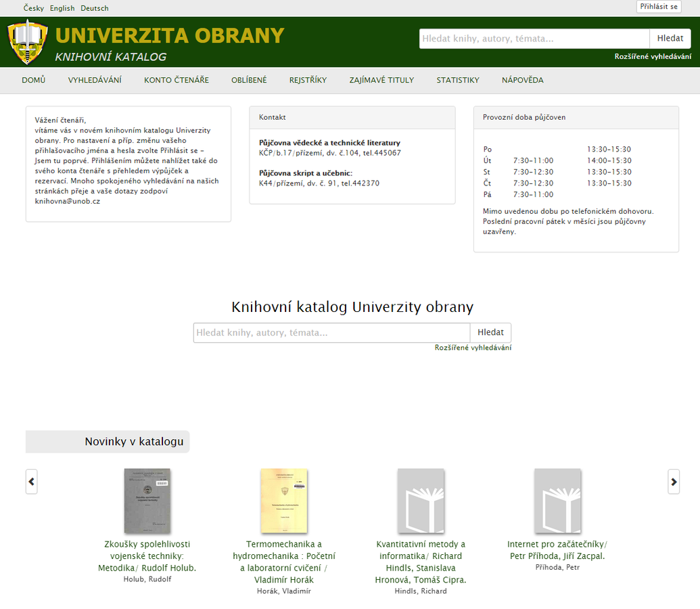Viewport: 700px width, 609px height.
Task: Open title link Zkoušky spolehlivosti vojenské techniky
Action: click(147, 556)
